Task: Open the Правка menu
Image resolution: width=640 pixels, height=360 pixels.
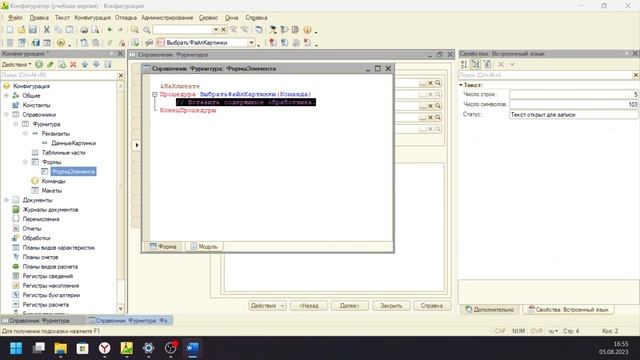Action: coord(39,18)
